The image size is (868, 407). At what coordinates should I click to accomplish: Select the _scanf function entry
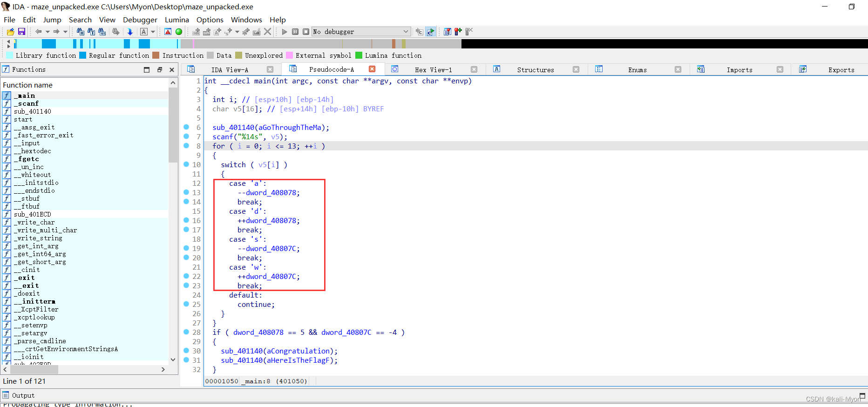[85, 103]
